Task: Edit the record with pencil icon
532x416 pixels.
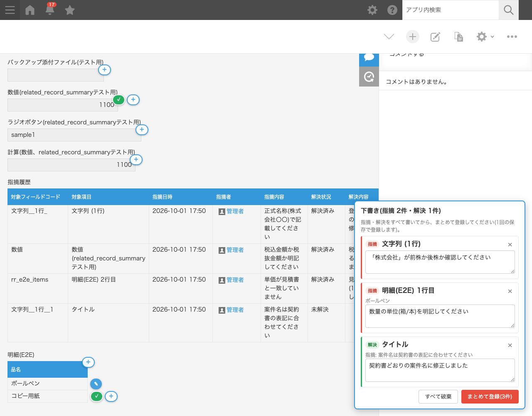Action: [x=435, y=37]
